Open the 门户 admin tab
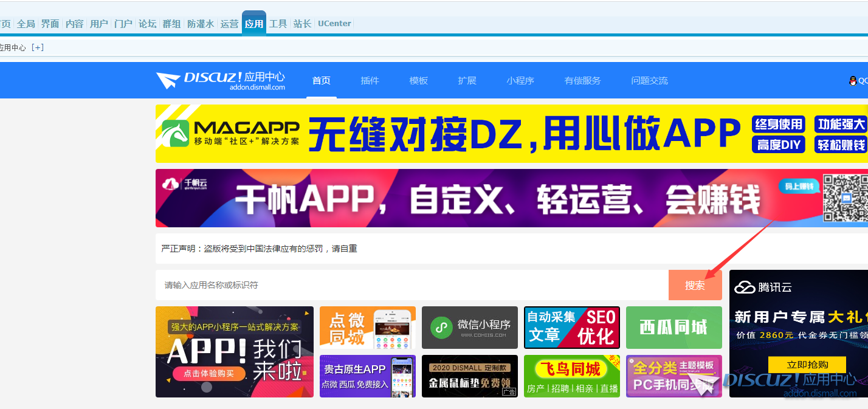This screenshot has width=868, height=409. tap(123, 24)
